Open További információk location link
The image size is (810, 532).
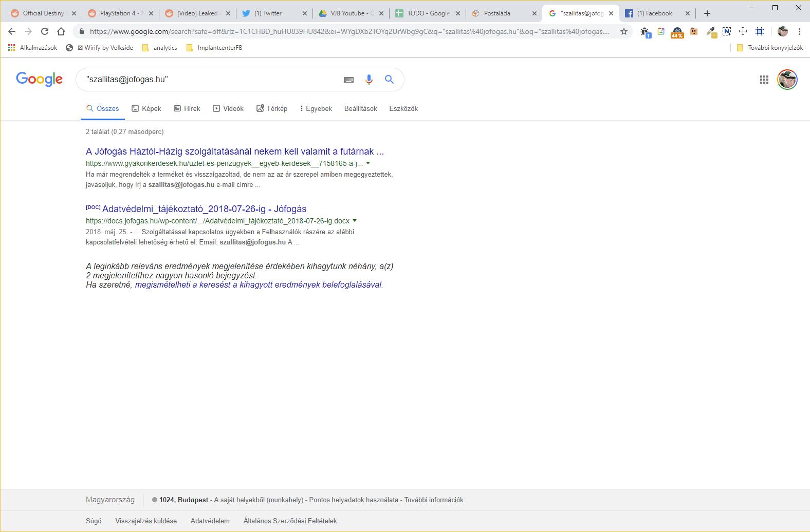point(434,500)
